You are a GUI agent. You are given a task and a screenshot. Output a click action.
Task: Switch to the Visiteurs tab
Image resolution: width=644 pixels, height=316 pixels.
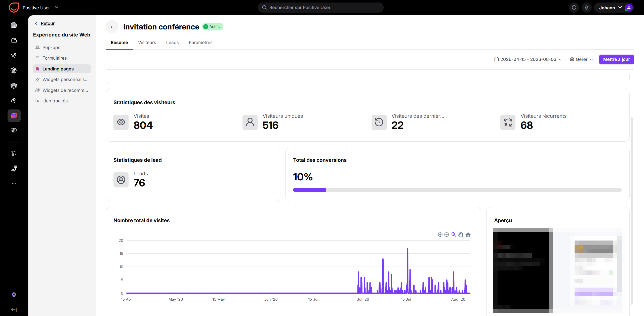pos(147,43)
